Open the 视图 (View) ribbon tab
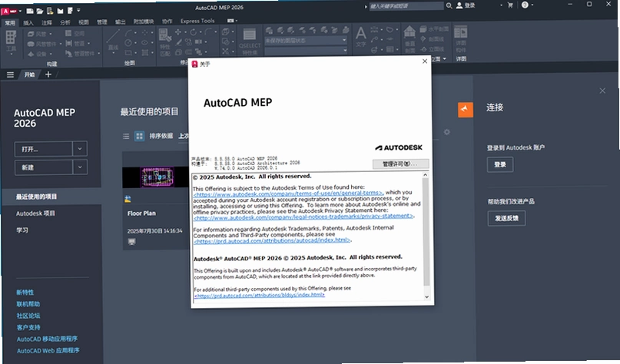Image resolution: width=620 pixels, height=364 pixels. (84, 22)
